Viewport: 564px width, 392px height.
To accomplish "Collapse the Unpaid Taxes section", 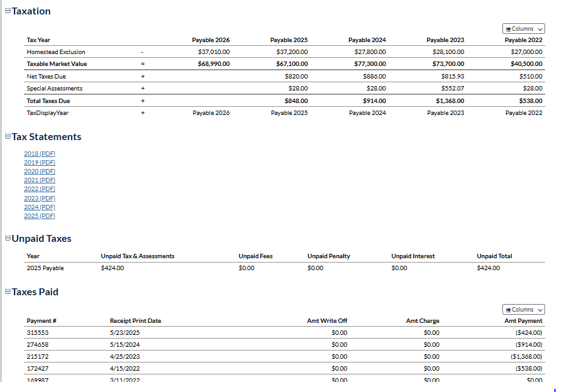I will point(8,239).
